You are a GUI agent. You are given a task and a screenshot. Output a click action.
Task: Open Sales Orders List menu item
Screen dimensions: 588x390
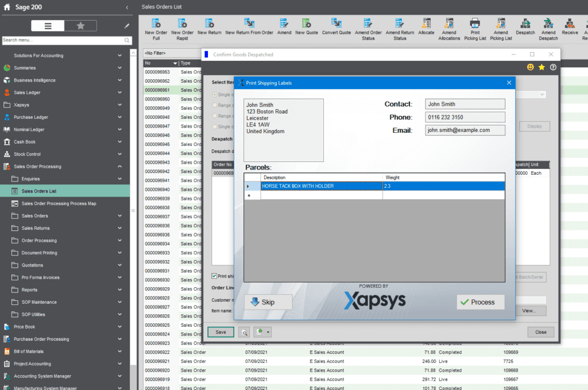click(65, 191)
